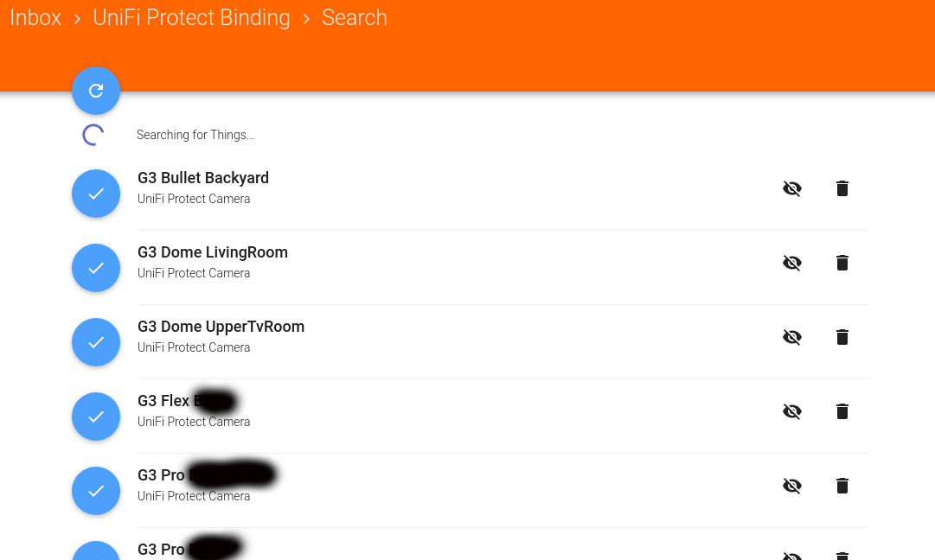Image resolution: width=935 pixels, height=560 pixels.
Task: Delete the G3 Flex camera entry
Action: pos(842,411)
